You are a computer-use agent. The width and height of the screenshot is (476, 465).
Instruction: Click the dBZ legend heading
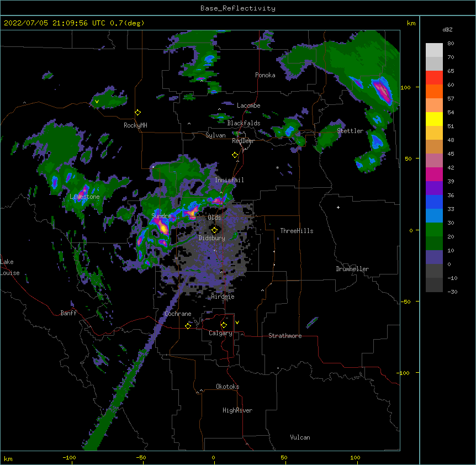click(447, 29)
